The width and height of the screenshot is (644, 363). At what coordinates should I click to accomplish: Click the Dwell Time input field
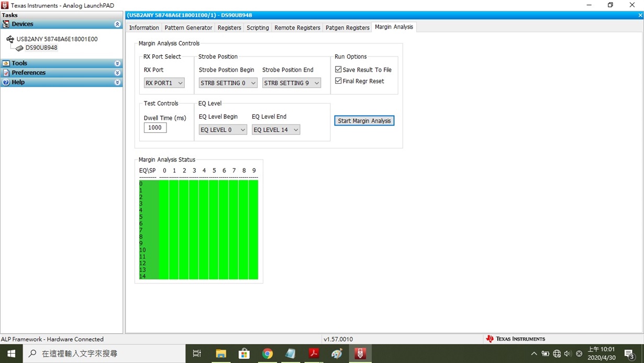pos(156,128)
